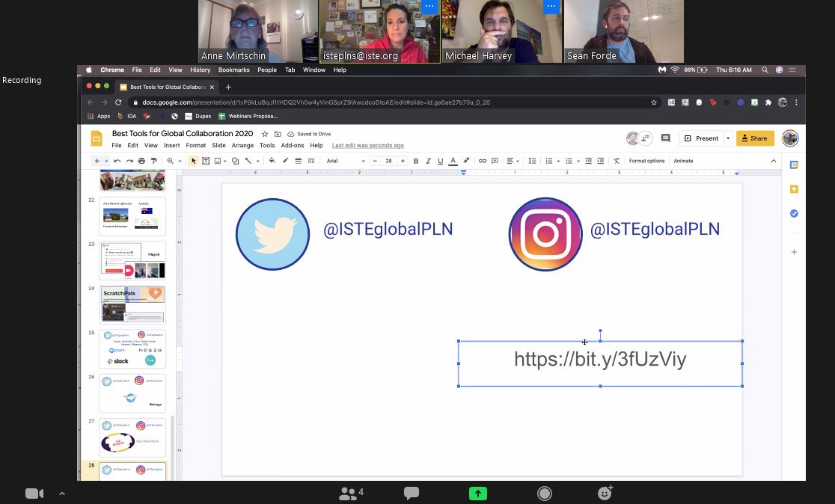Open the text color picker
Screen dimensions: 835x504
coord(453,161)
